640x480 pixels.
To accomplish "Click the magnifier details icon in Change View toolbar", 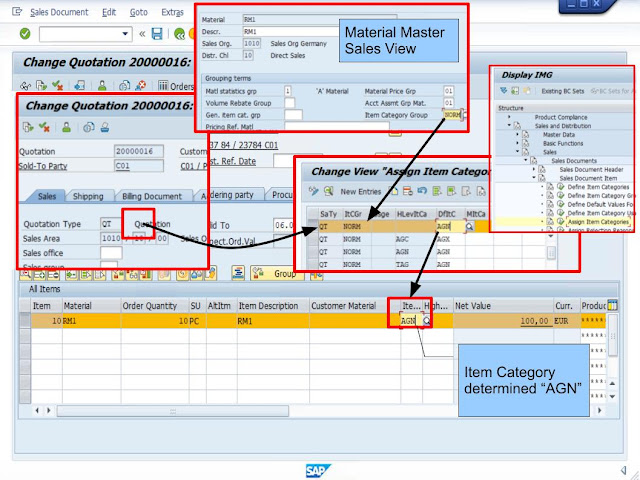I will tap(329, 191).
